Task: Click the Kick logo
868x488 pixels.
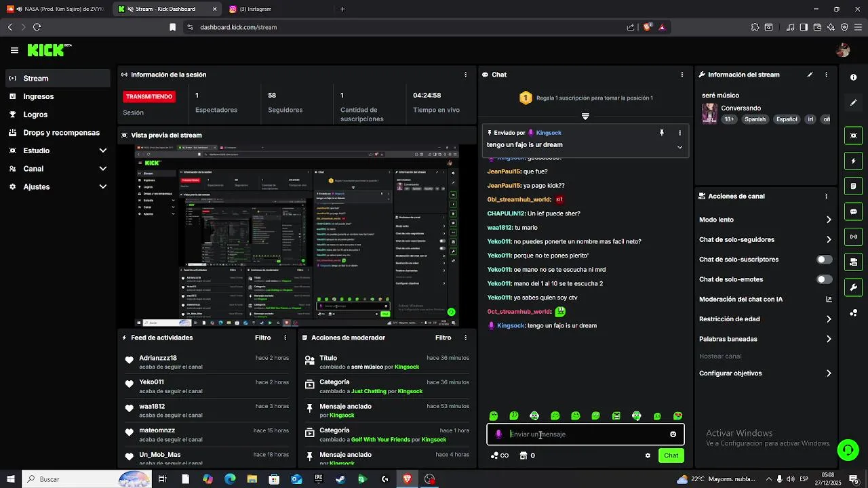Action: click(49, 50)
